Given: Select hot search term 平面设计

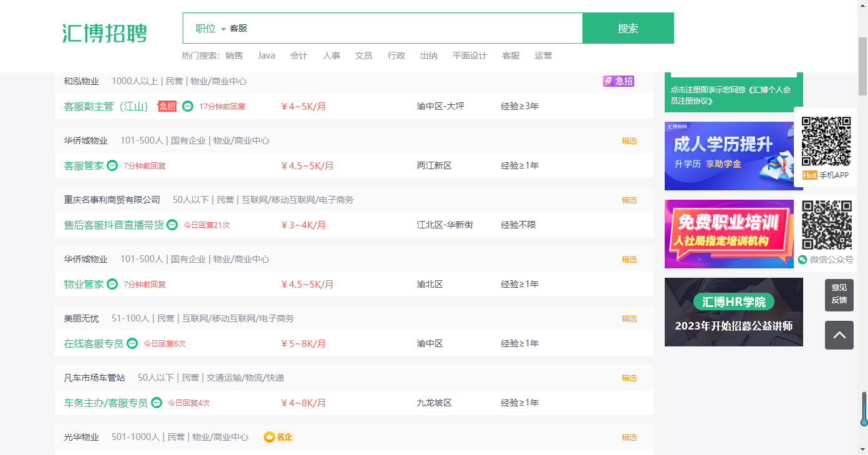Looking at the screenshot, I should tap(470, 56).
